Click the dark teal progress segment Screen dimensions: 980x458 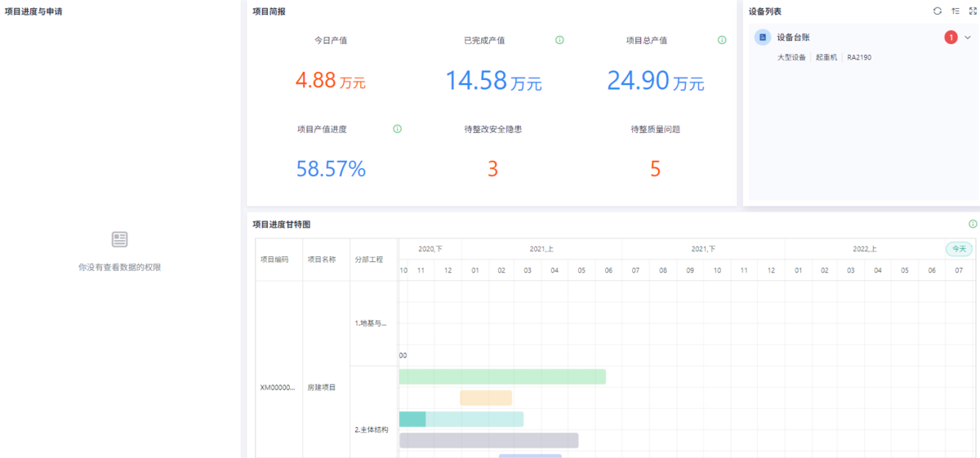pyautogui.click(x=412, y=419)
